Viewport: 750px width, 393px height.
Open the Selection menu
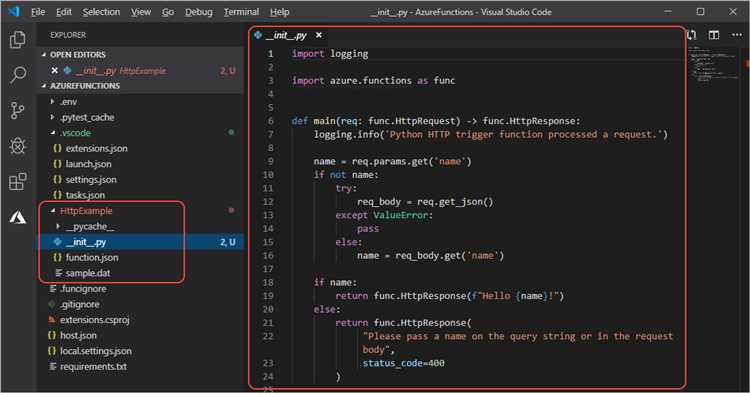pos(101,12)
